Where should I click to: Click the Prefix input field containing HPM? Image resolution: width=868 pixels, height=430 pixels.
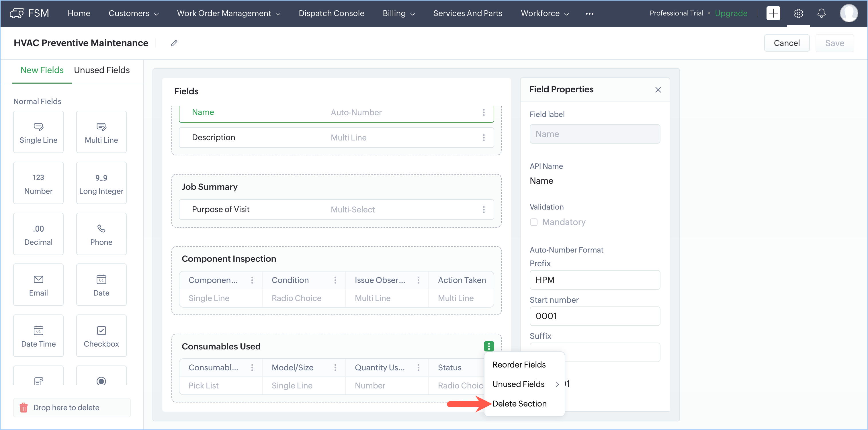[595, 280]
